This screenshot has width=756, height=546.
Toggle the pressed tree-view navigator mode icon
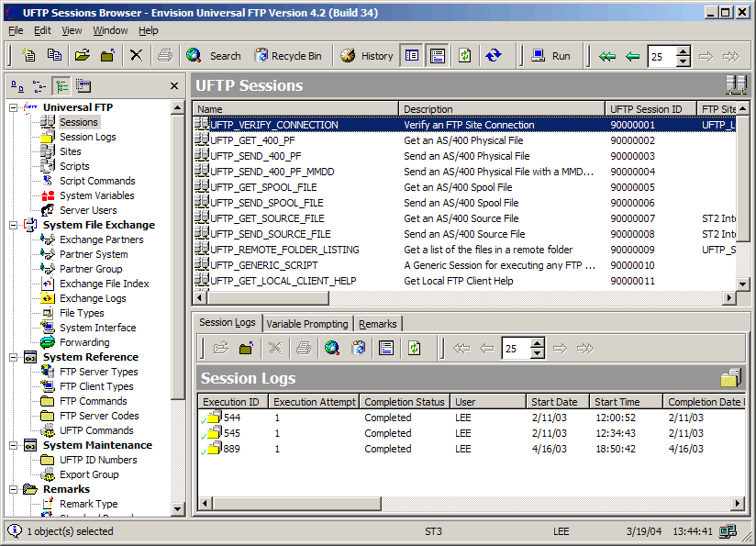61,86
